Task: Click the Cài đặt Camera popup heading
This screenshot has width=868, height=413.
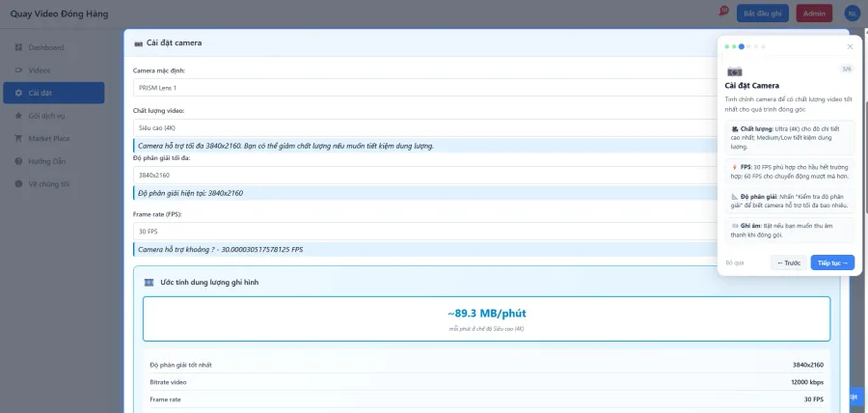Action: [751, 86]
